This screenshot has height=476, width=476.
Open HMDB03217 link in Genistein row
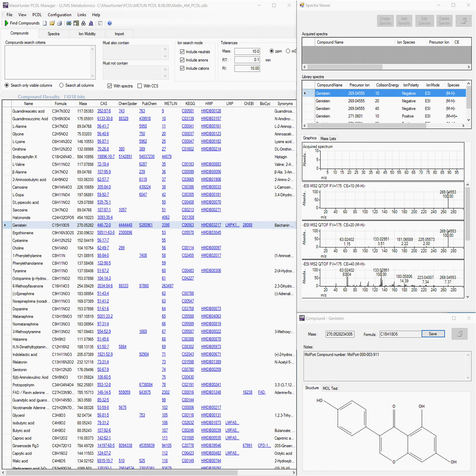tap(211, 225)
